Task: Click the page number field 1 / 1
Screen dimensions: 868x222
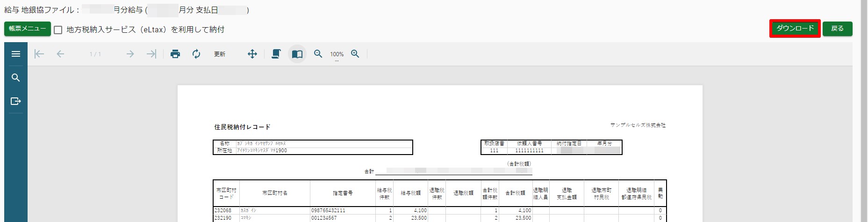Action: [95, 54]
